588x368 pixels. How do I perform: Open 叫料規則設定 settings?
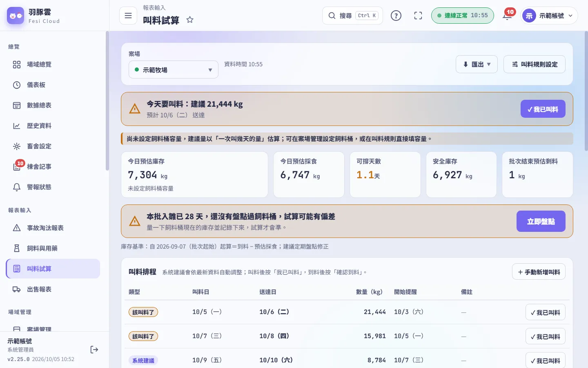coord(535,64)
